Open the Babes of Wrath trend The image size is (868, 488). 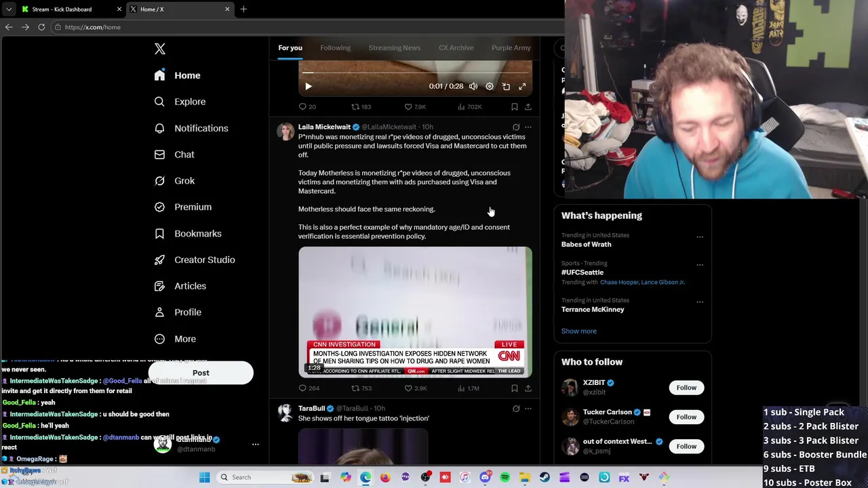586,245
